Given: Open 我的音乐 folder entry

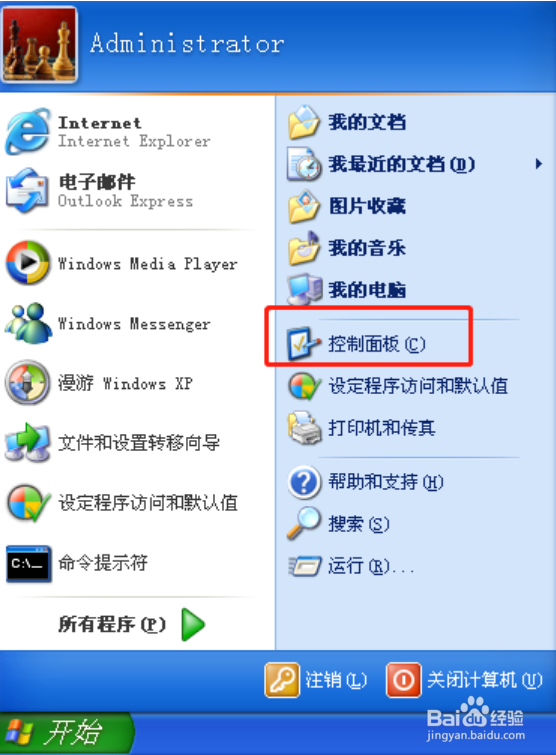Looking at the screenshot, I should (347, 248).
